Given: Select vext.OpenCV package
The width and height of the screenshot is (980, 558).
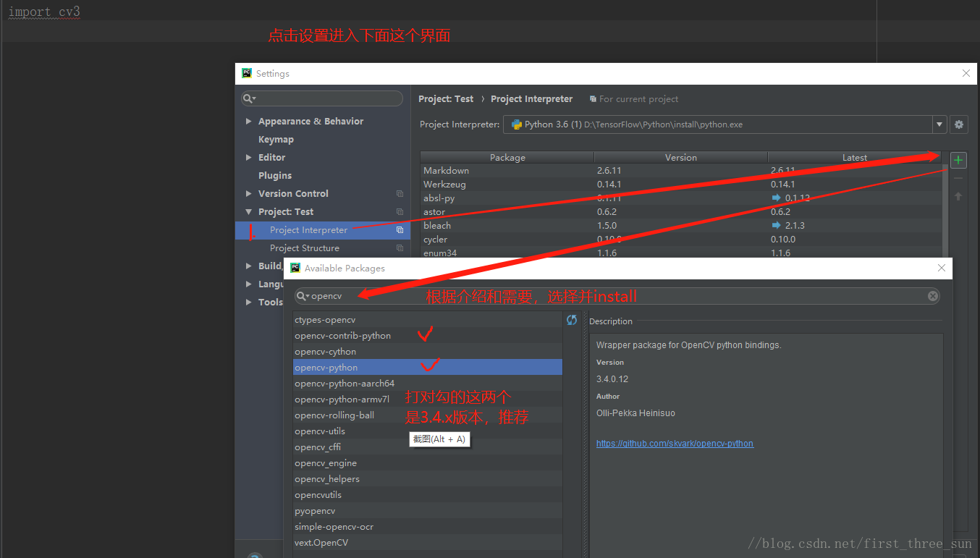Looking at the screenshot, I should [428, 543].
